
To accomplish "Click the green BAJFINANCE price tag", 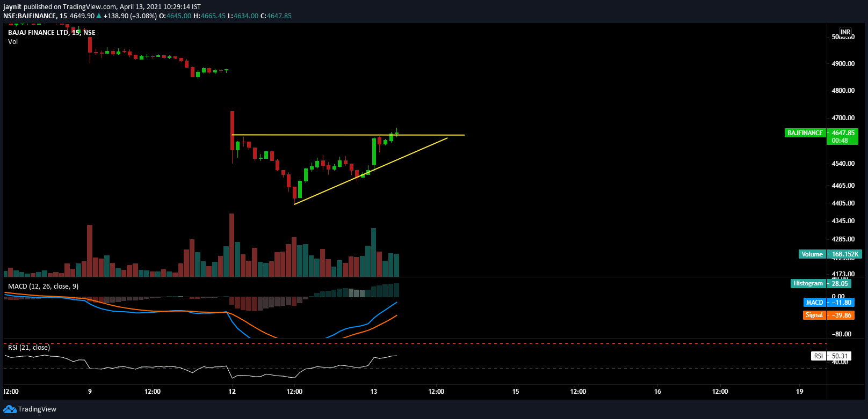I will pyautogui.click(x=805, y=133).
